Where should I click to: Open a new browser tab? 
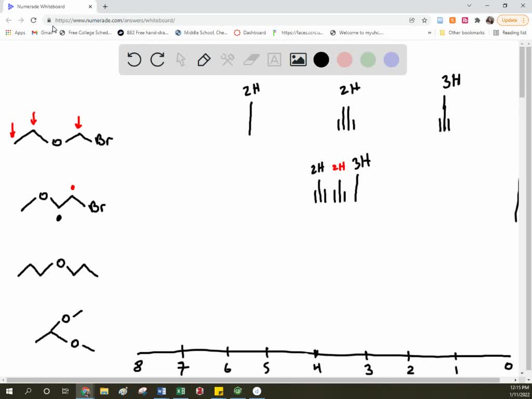pos(105,7)
